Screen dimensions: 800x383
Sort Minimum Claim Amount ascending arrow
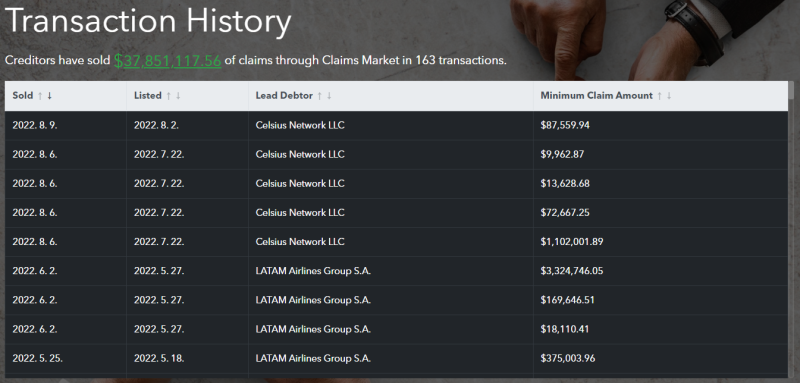(660, 96)
